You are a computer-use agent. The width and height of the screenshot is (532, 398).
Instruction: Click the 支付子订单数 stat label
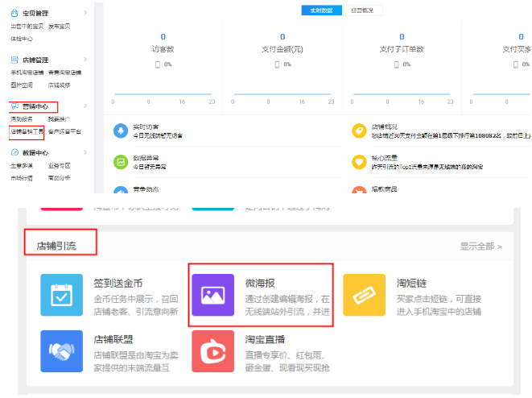(402, 49)
